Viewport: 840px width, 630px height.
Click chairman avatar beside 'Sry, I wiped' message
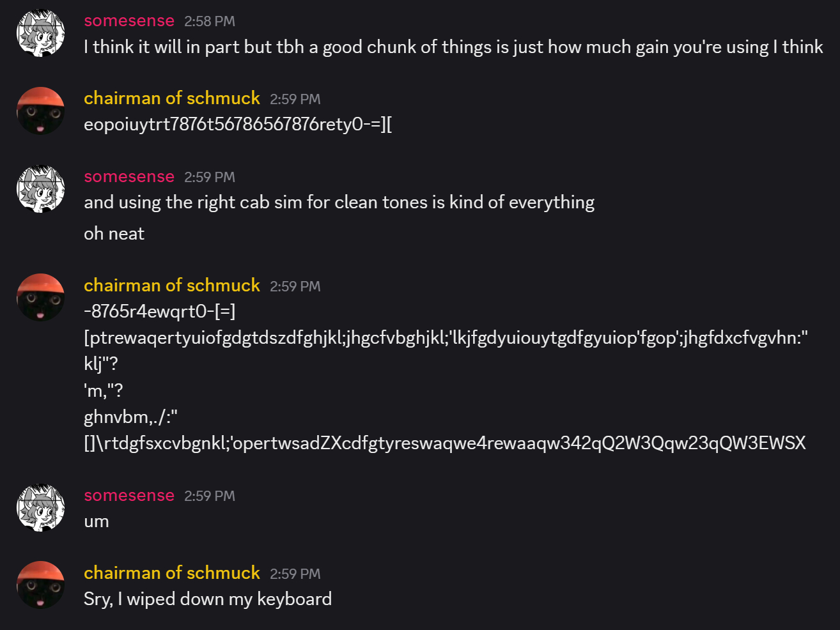pyautogui.click(x=41, y=585)
